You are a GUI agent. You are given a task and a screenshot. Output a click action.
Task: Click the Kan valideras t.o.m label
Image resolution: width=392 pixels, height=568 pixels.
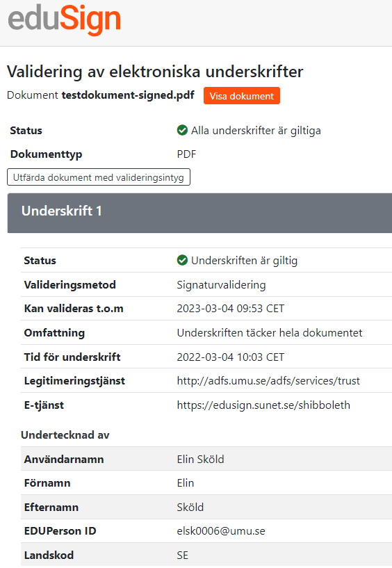point(74,308)
